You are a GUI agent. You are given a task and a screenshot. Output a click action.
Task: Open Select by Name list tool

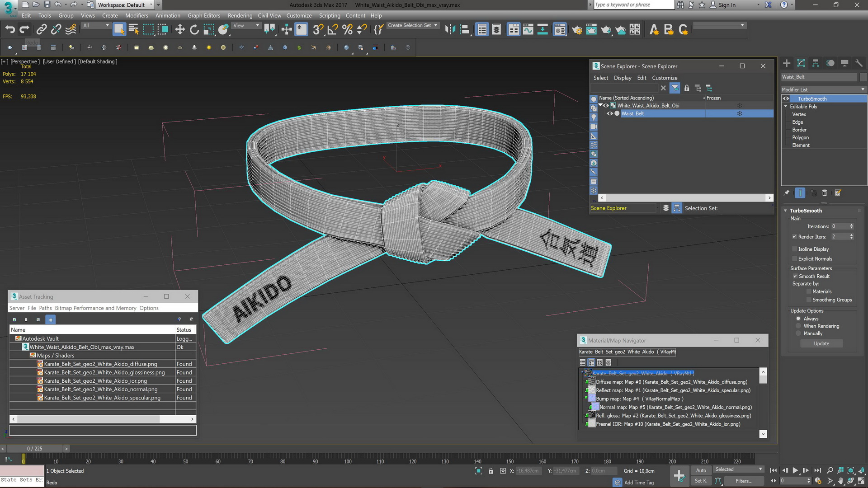(134, 30)
